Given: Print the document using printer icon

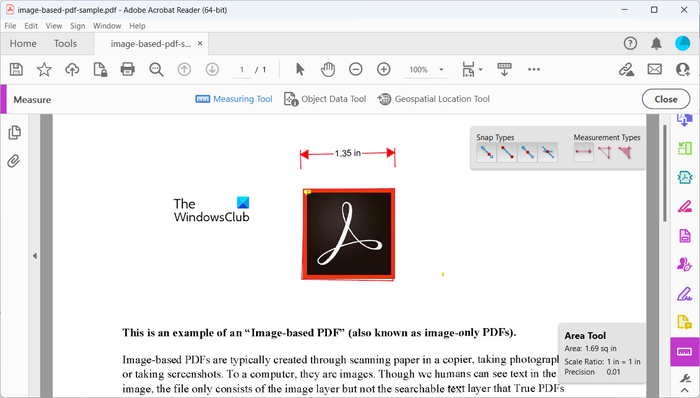Looking at the screenshot, I should point(128,69).
